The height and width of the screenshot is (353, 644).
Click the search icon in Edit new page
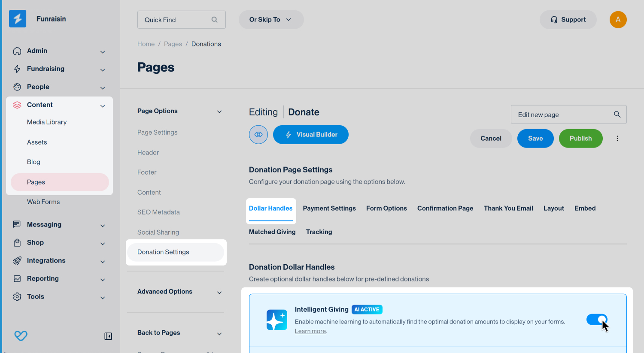tap(617, 115)
